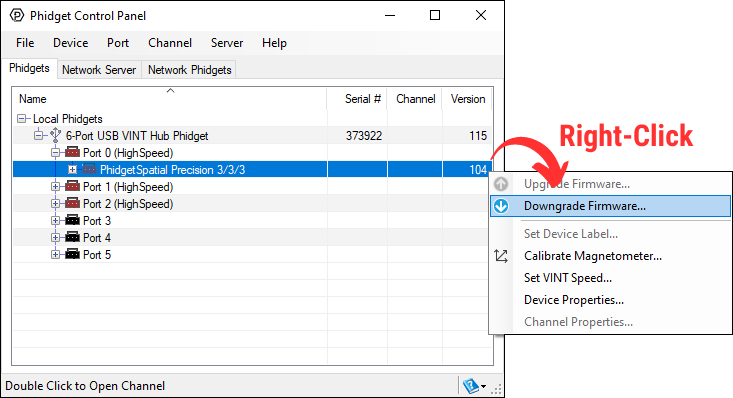The width and height of the screenshot is (733, 398).
Task: Choose Calibrate Magnetometer... in context menu
Action: [610, 256]
